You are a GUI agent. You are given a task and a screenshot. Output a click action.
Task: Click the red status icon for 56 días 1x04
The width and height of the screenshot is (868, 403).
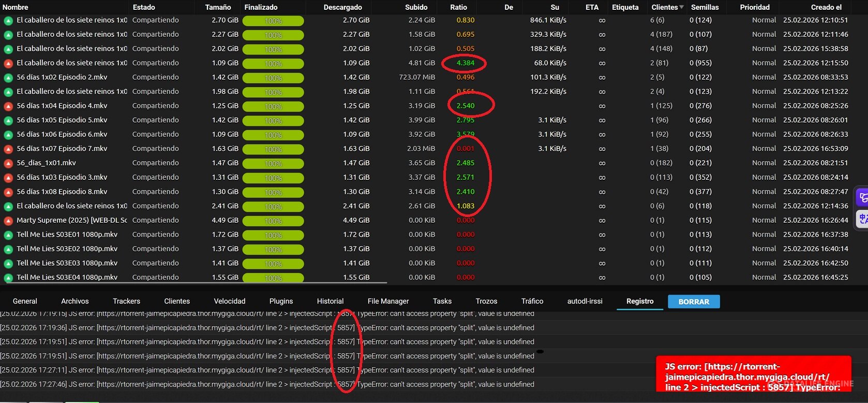(x=8, y=106)
